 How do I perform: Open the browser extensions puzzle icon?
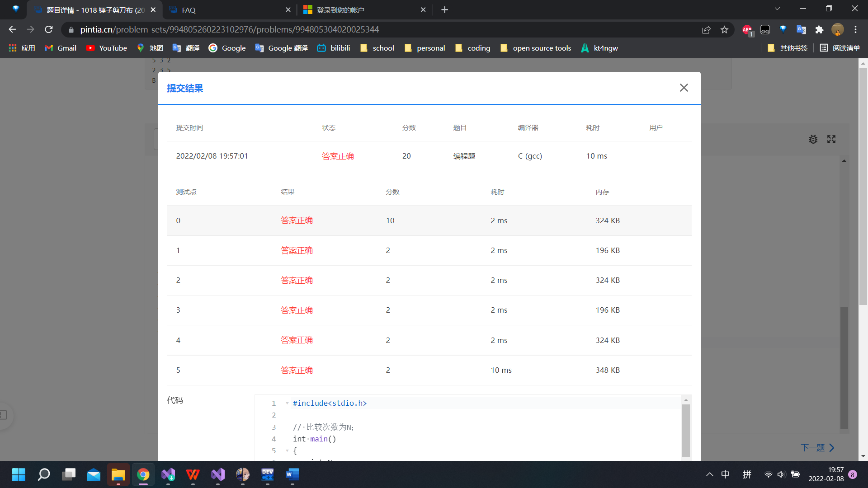coord(819,29)
